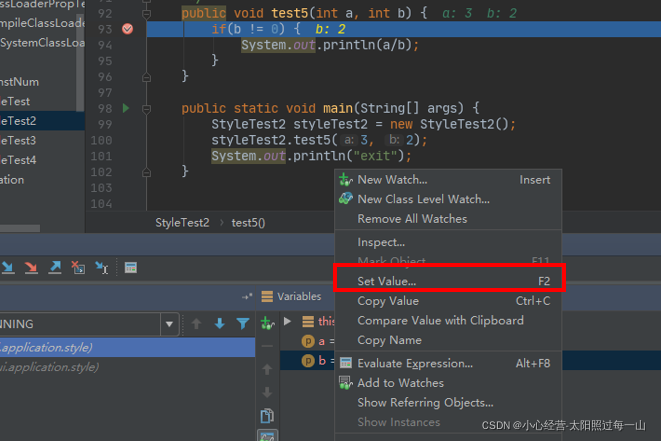Image resolution: width=661 pixels, height=441 pixels.
Task: Select 'SystemClassLoa' item in project tree
Action: tap(38, 43)
